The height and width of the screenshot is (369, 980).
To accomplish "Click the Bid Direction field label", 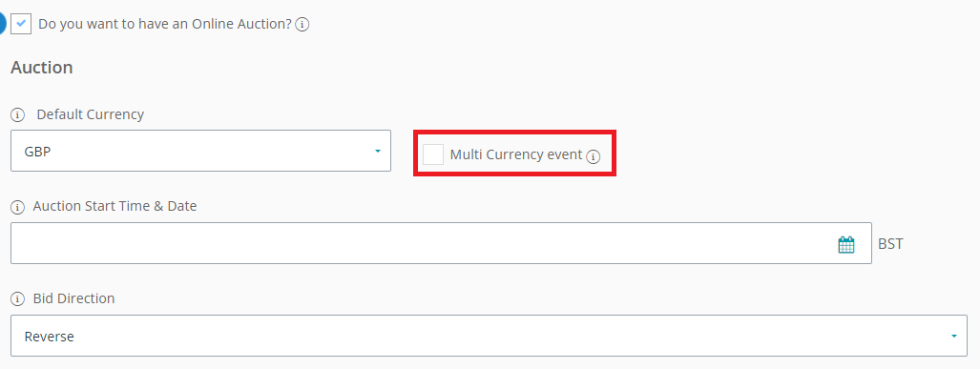I will coord(73,298).
